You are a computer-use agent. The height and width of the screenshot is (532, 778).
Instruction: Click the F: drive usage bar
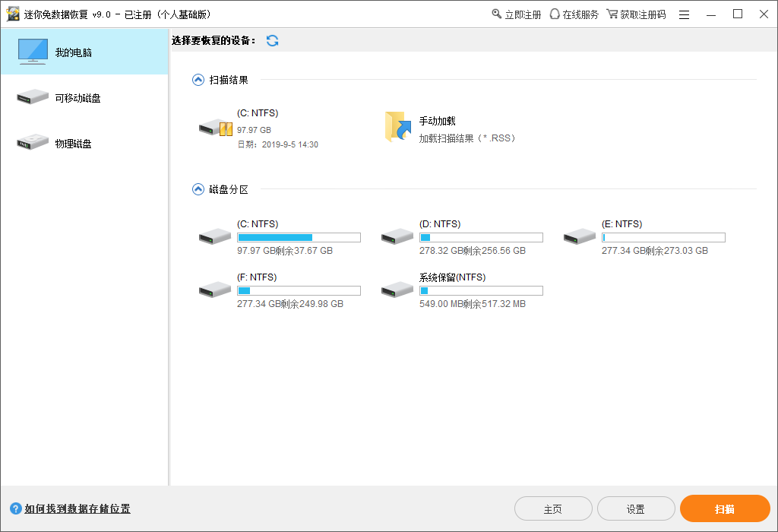(x=299, y=291)
